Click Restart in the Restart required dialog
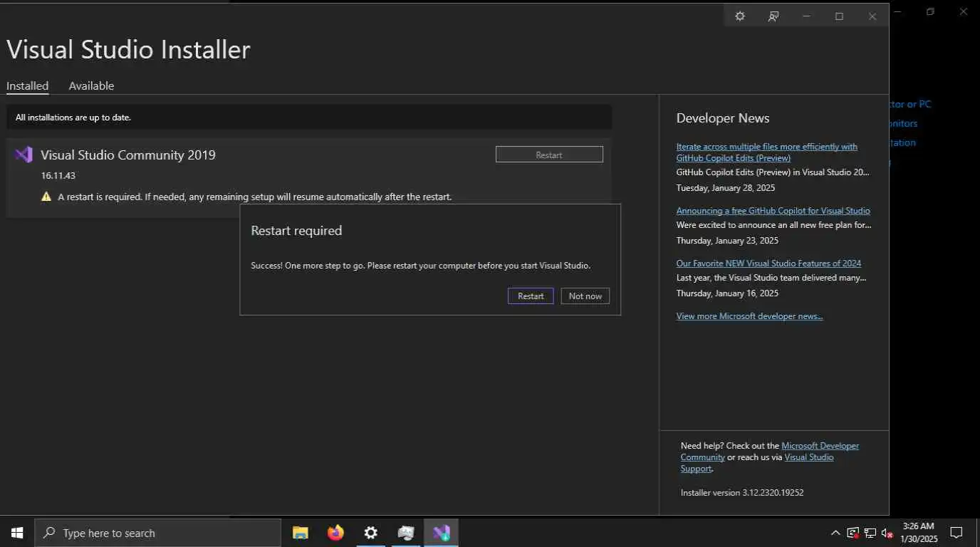Viewport: 980px width, 547px height. (x=531, y=296)
